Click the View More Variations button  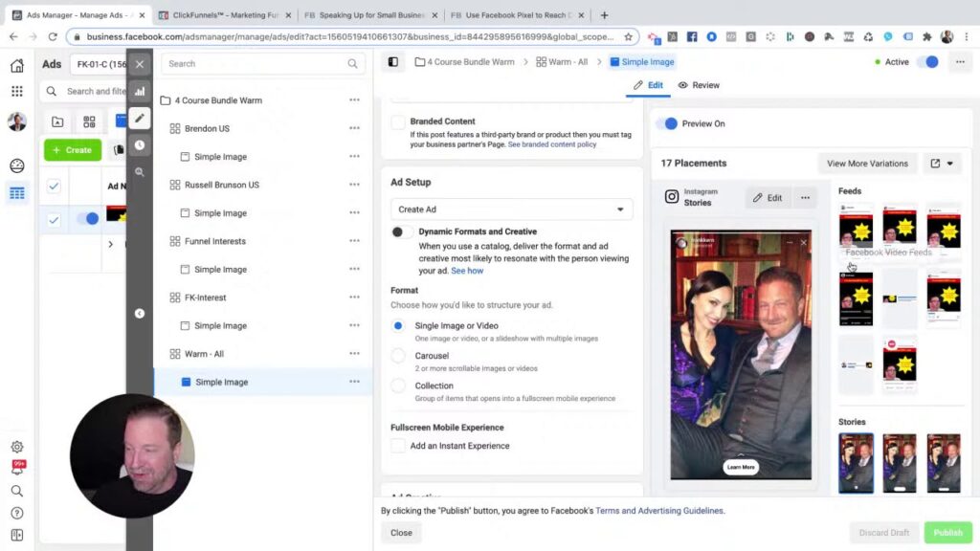(x=867, y=164)
